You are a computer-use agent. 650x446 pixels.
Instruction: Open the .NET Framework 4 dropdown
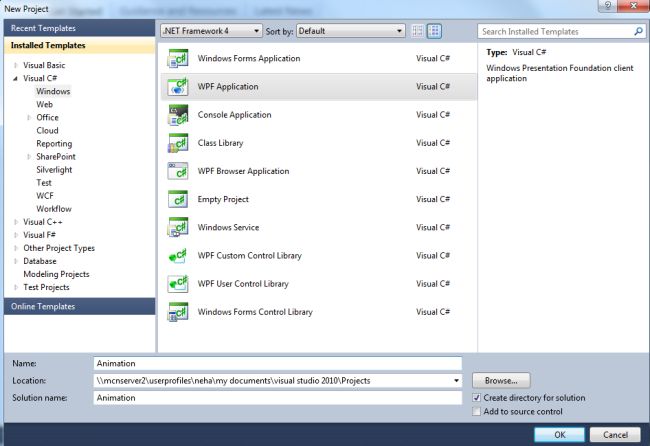pyautogui.click(x=211, y=31)
